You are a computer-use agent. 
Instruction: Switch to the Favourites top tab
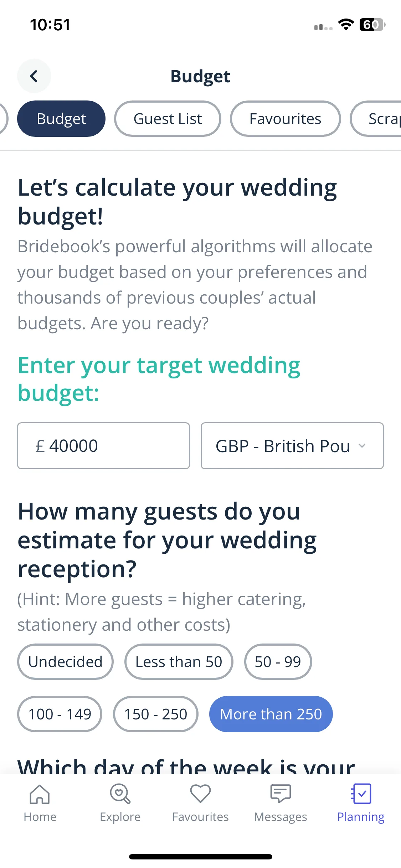point(285,119)
